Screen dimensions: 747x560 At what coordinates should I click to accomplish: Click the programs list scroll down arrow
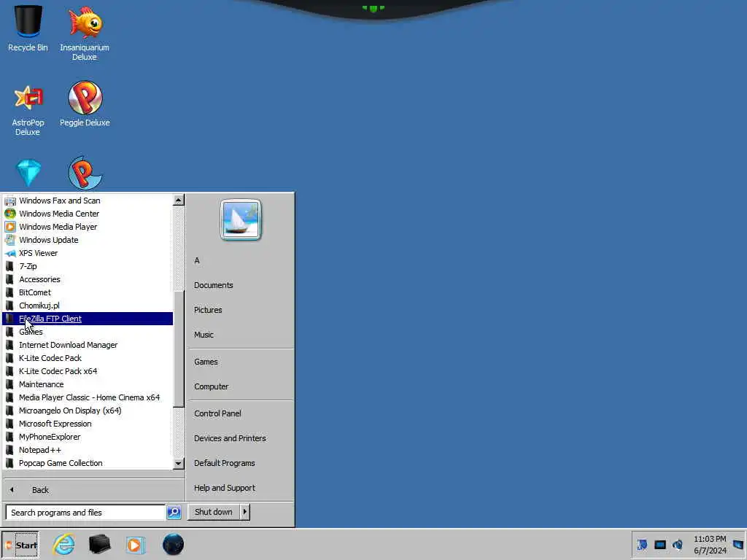point(179,463)
